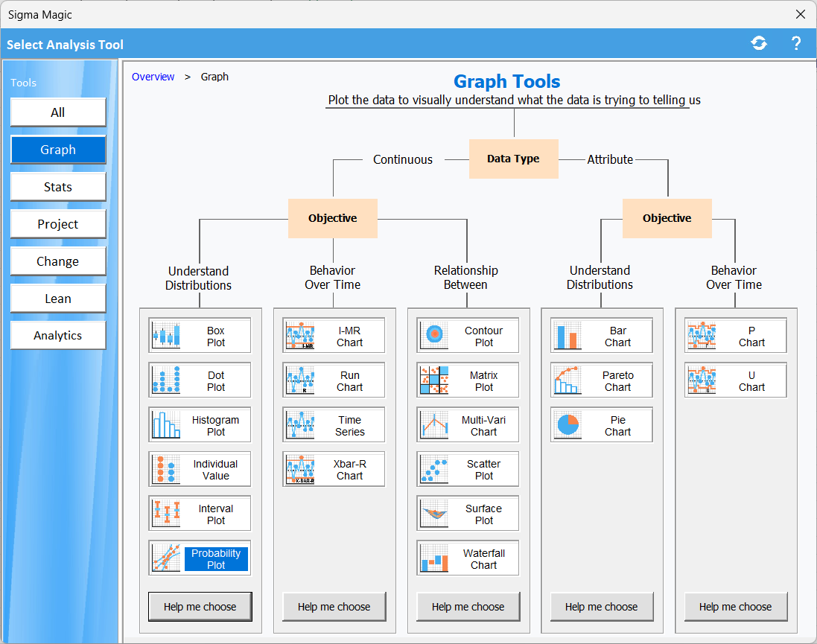Click the Contour Plot icon

[434, 336]
